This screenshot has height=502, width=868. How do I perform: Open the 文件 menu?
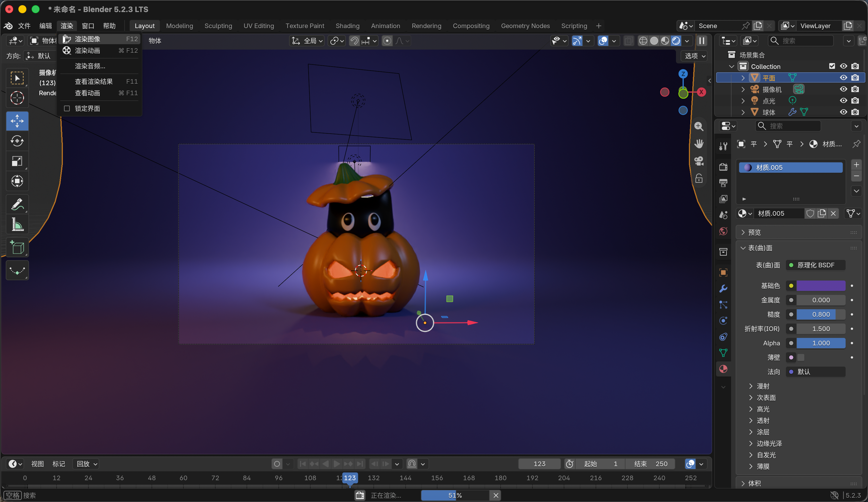[24, 26]
